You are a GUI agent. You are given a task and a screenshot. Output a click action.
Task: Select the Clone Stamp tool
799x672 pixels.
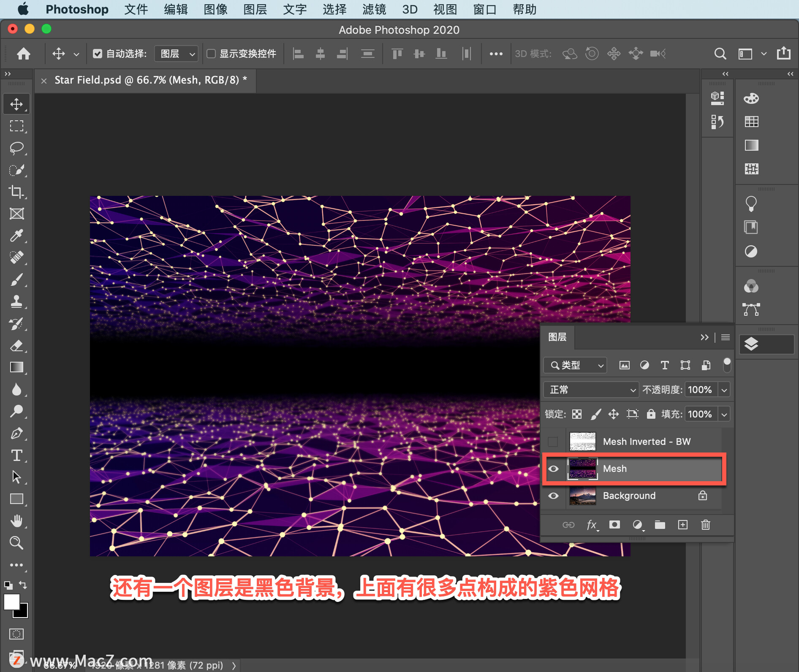pos(16,301)
